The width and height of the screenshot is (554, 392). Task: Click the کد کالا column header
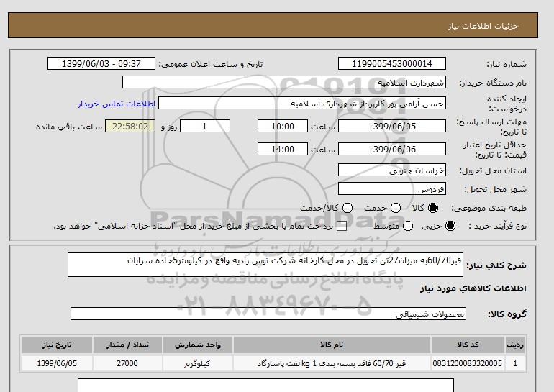[x=468, y=345]
